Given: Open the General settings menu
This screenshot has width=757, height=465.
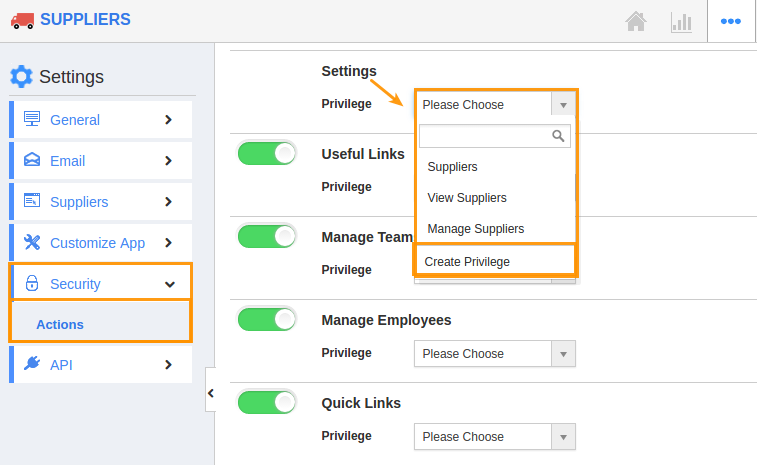Looking at the screenshot, I should [x=100, y=120].
